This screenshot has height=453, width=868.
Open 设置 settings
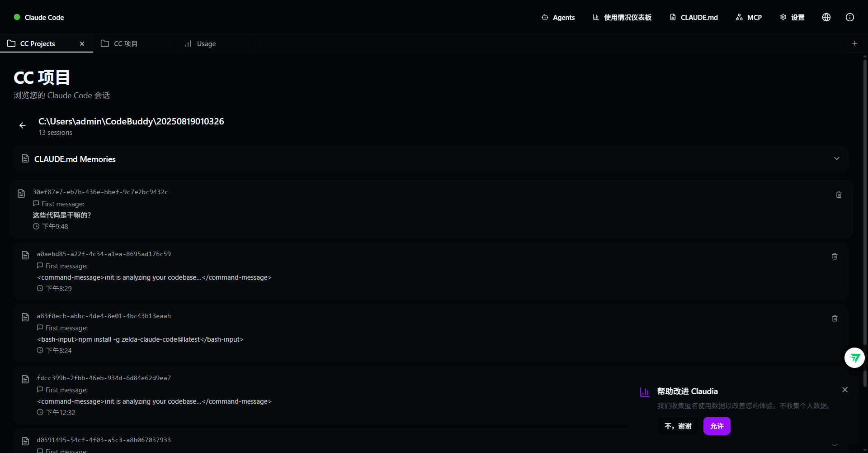tap(793, 17)
